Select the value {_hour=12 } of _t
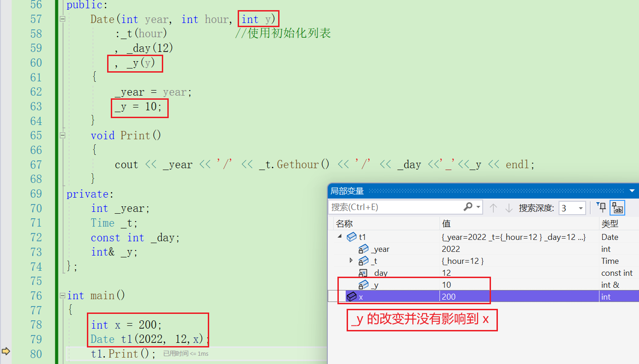 [463, 261]
